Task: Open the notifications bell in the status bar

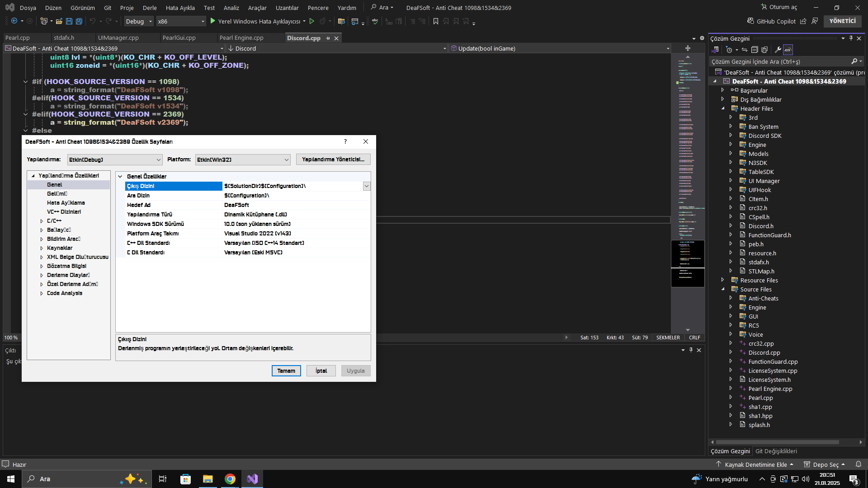Action: [x=858, y=464]
